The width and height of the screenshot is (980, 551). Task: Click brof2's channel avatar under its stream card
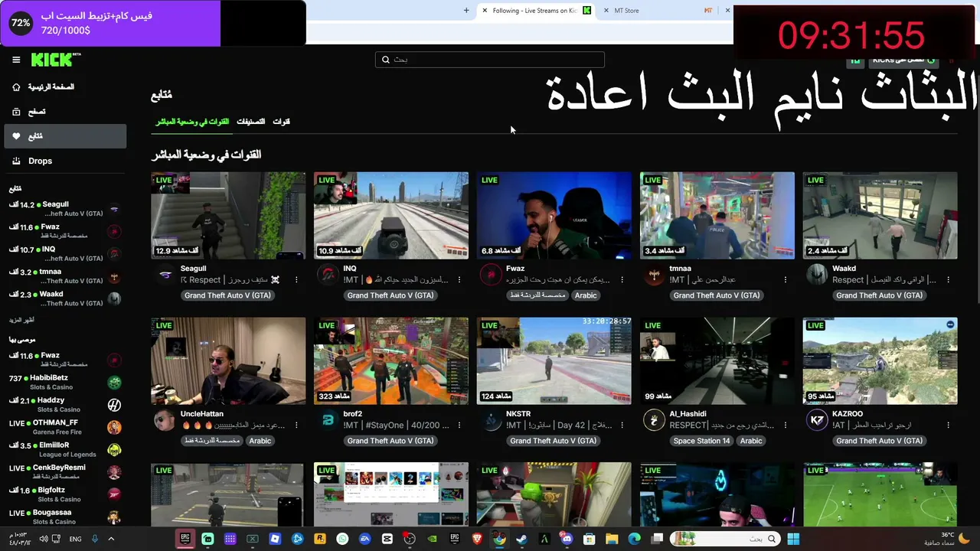pos(328,420)
